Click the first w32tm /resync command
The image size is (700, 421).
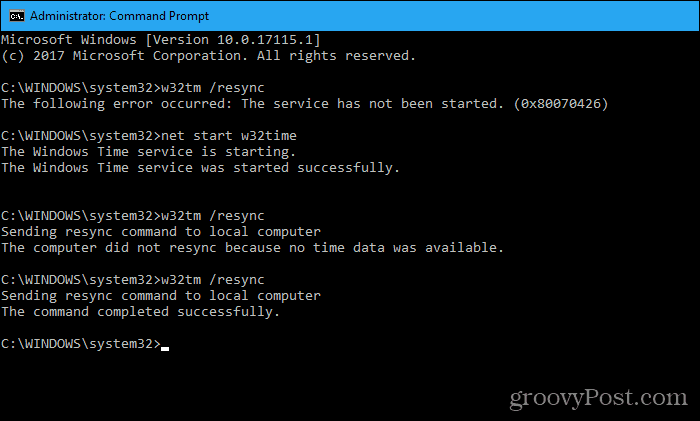point(212,88)
